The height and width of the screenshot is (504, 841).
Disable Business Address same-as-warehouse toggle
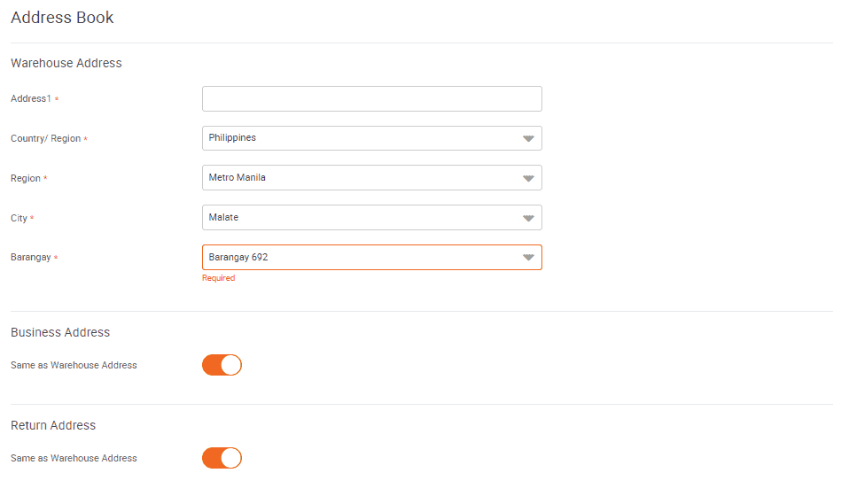click(222, 365)
